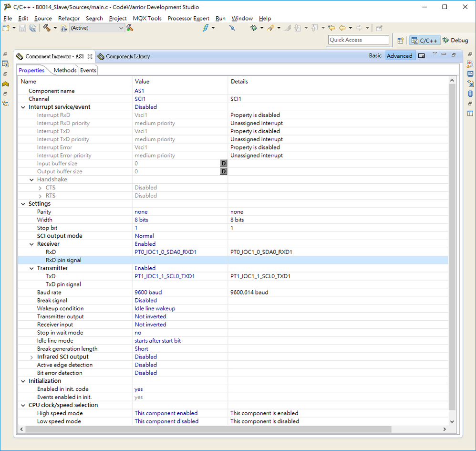The height and width of the screenshot is (451, 476).
Task: Switch to the Methods tab
Action: [65, 70]
